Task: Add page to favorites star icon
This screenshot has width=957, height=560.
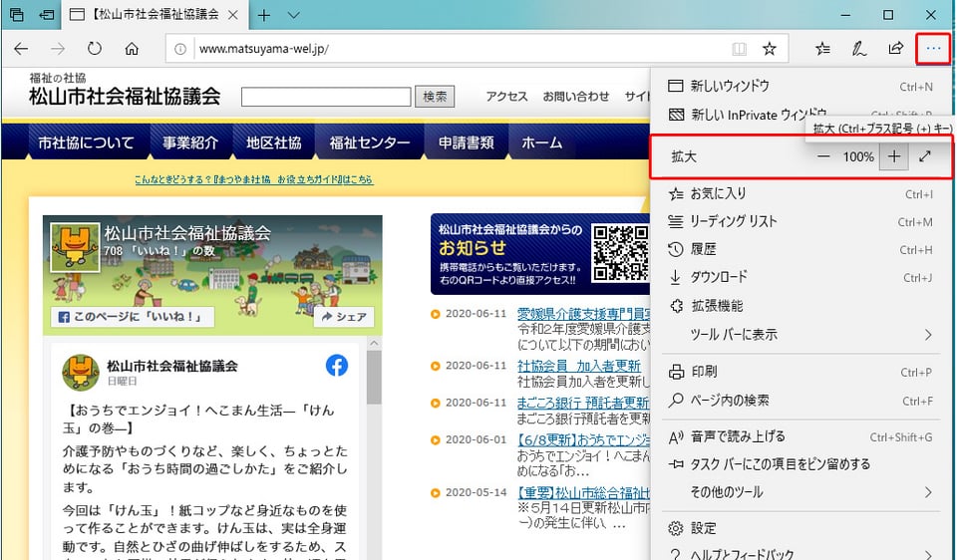Action: tap(770, 49)
